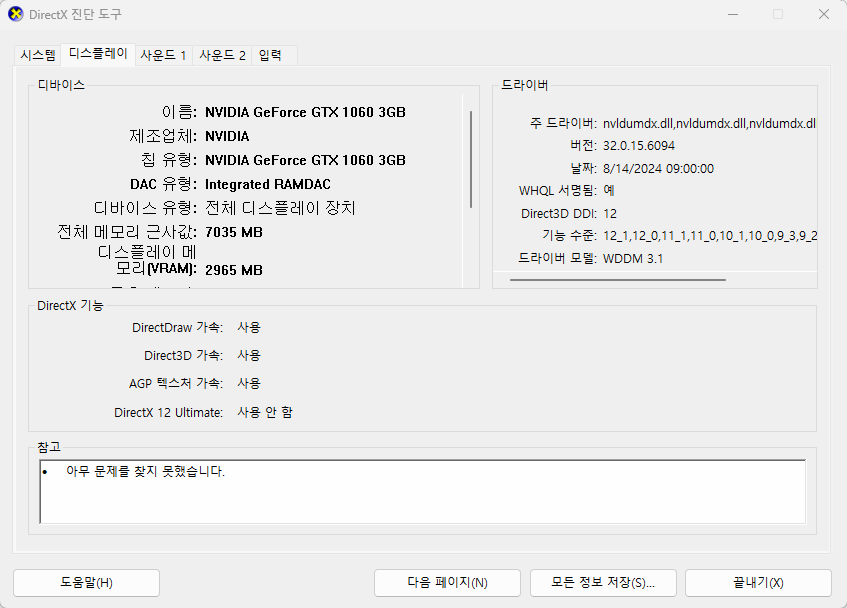Click driver model value WDDM 3.1
Screen dimensions: 847x608
click(633, 259)
